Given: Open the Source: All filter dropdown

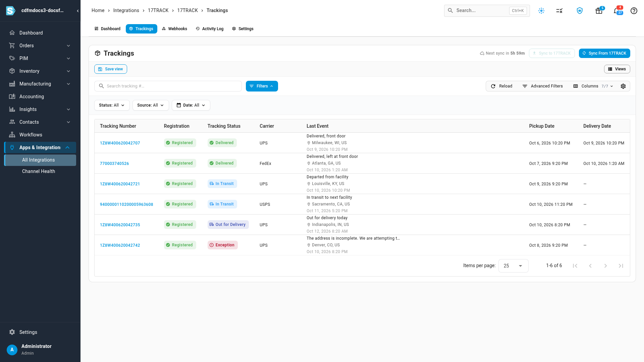Looking at the screenshot, I should [151, 105].
